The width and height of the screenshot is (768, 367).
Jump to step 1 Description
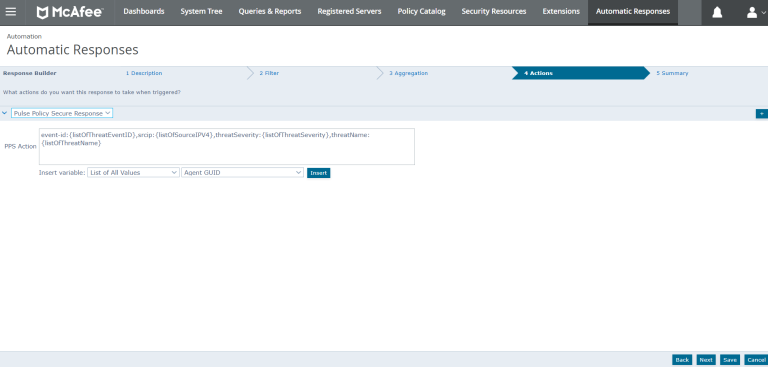pyautogui.click(x=144, y=73)
